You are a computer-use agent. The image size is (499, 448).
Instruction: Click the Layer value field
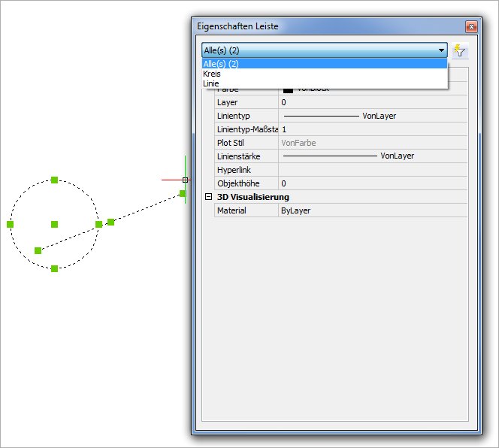coord(372,102)
